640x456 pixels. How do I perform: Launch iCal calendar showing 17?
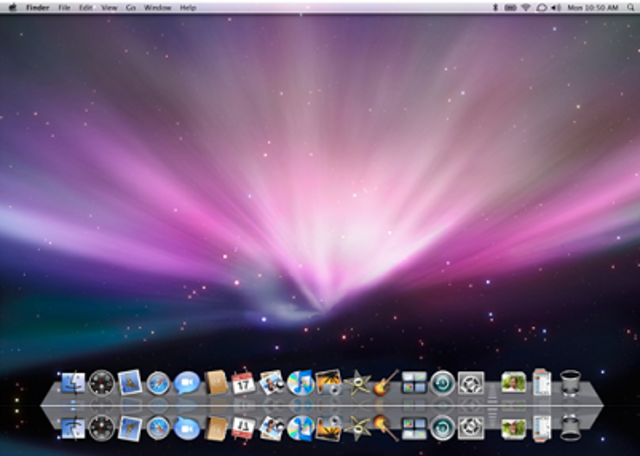(243, 383)
